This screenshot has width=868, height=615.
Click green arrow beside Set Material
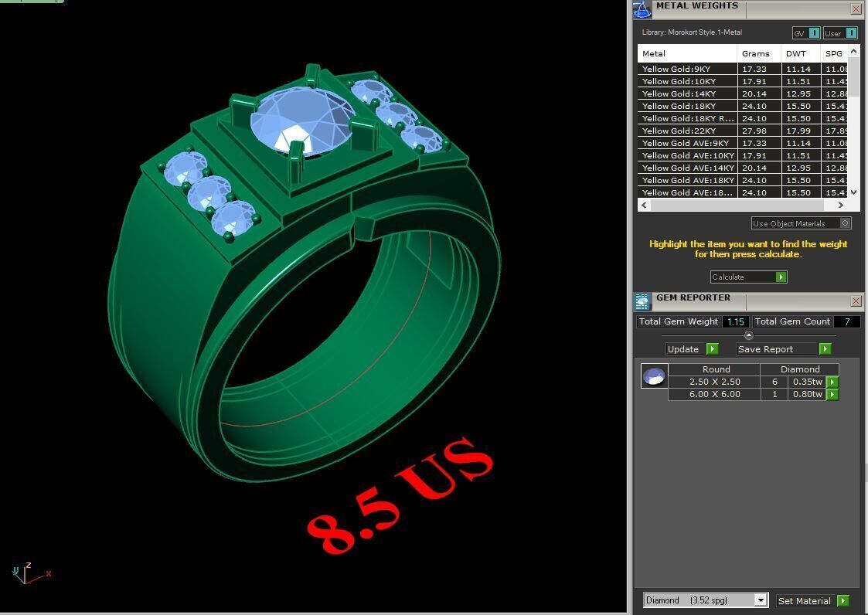843,600
